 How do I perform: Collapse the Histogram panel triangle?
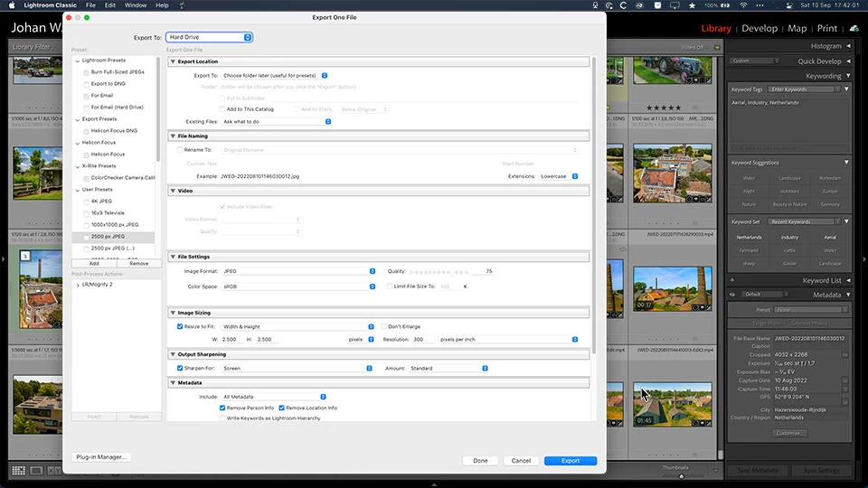click(x=848, y=46)
